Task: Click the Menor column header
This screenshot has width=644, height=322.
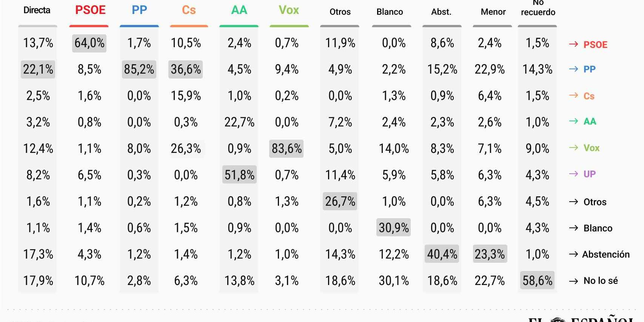Action: (x=493, y=12)
